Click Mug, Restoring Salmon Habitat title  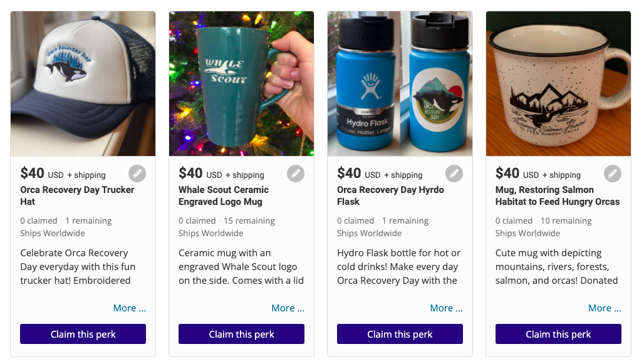pos(557,195)
